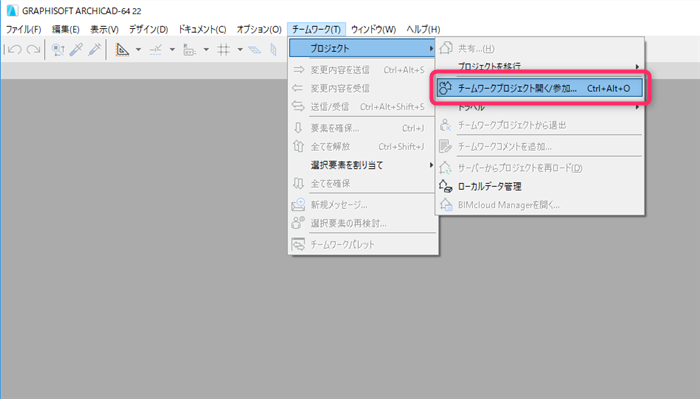Viewport: 700px width, 399px height.
Task: Click the ruler measuring icon
Action: point(189,49)
